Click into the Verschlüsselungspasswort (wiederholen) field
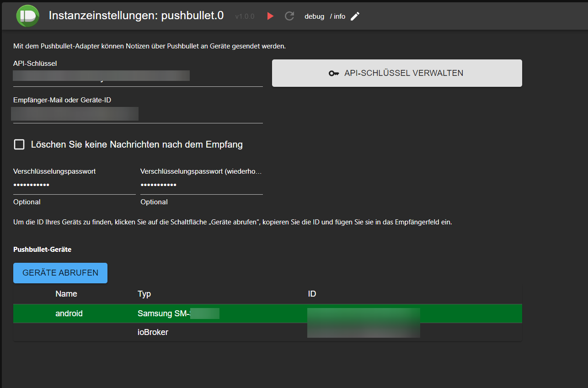Image resolution: width=588 pixels, height=388 pixels. pos(202,185)
